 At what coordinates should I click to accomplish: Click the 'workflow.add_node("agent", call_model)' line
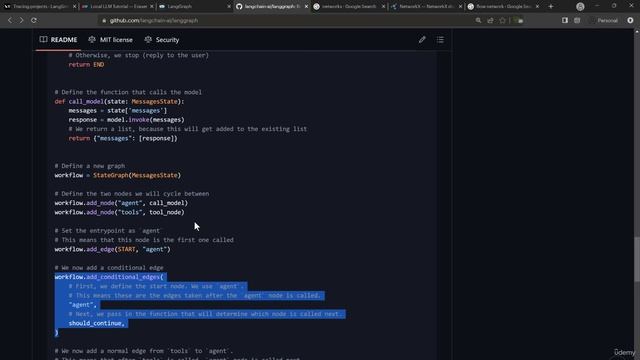[121, 203]
